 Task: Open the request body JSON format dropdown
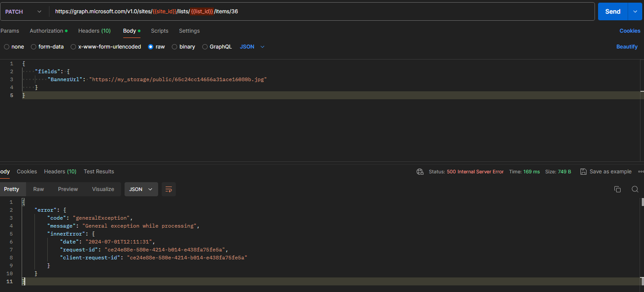[252, 47]
